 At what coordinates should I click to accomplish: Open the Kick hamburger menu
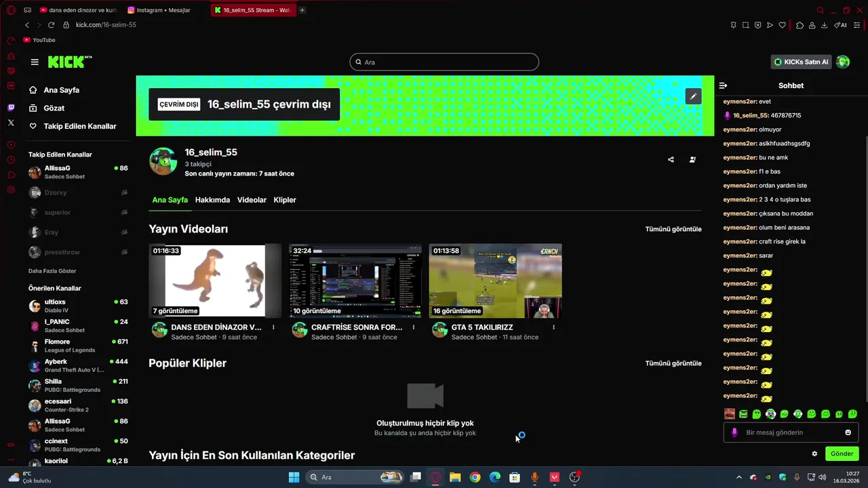(35, 62)
